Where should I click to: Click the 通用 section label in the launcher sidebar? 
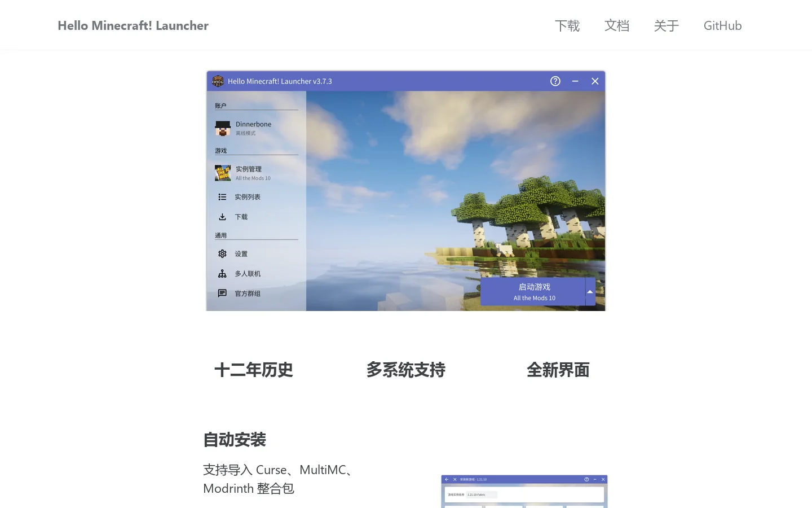(x=220, y=235)
